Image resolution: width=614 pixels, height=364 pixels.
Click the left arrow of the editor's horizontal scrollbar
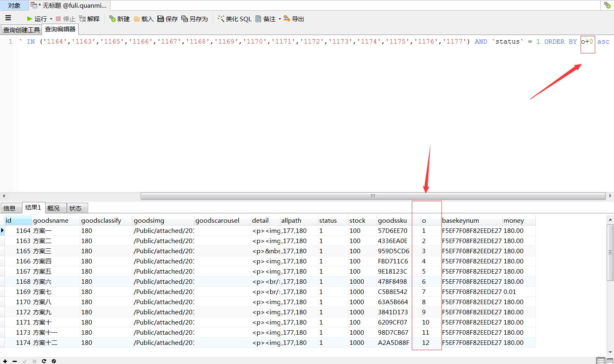4,196
